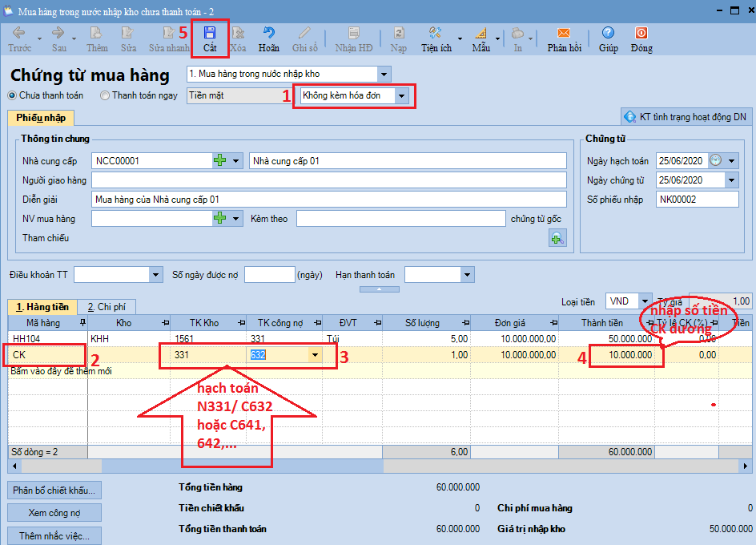This screenshot has width=756, height=545.
Task: Click the 1561 TK Kho cell
Action: [208, 339]
